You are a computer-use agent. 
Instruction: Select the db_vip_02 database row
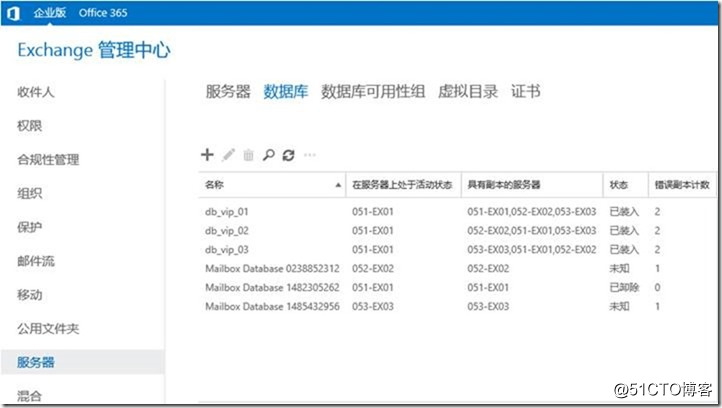coord(457,231)
